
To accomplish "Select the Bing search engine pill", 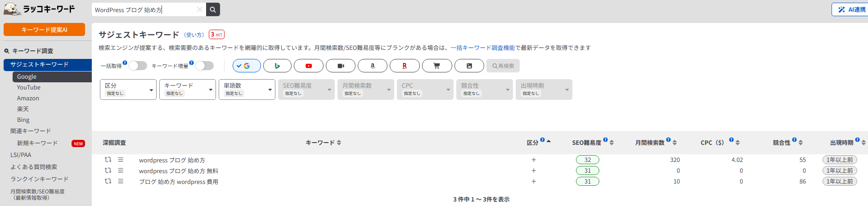I will click(277, 66).
